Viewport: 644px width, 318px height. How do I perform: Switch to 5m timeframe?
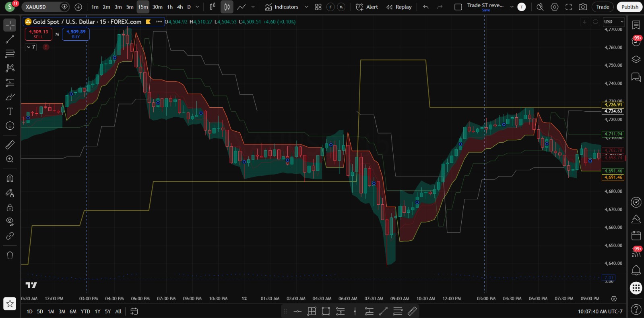(130, 7)
